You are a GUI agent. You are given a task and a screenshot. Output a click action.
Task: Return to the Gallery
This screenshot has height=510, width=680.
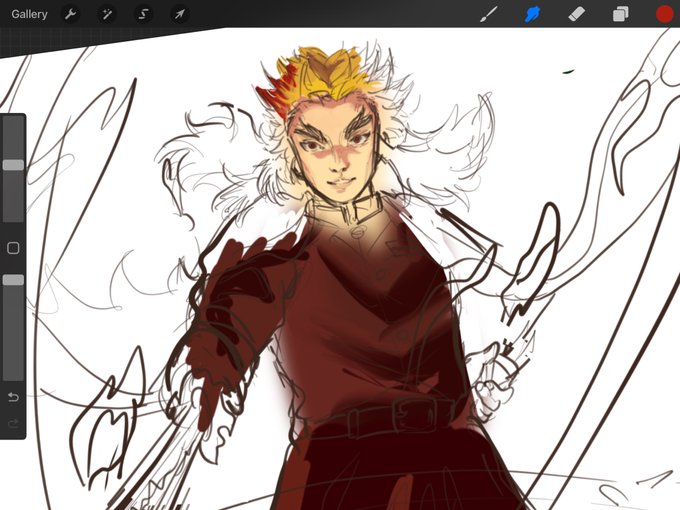(29, 14)
